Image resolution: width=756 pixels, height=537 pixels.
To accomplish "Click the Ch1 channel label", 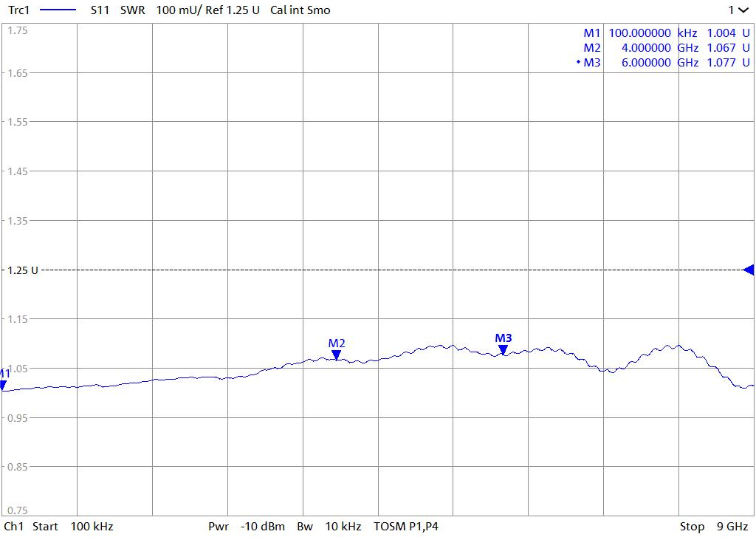I will click(14, 527).
